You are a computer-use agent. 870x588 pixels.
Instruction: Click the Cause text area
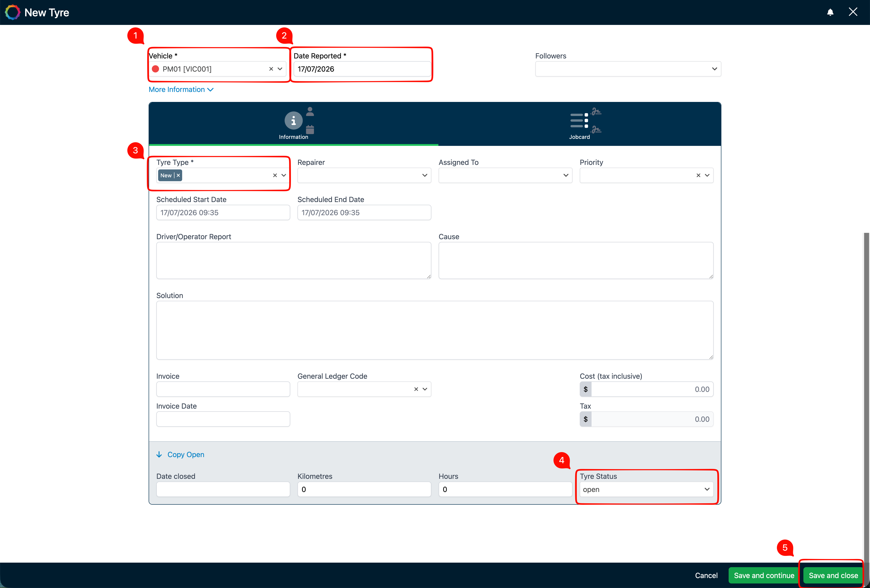tap(576, 260)
